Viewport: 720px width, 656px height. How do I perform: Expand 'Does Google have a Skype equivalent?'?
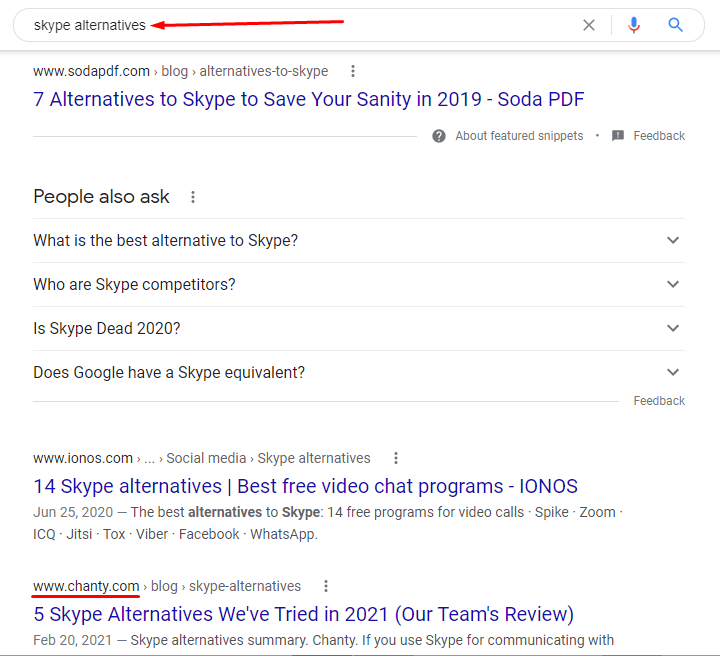point(359,373)
